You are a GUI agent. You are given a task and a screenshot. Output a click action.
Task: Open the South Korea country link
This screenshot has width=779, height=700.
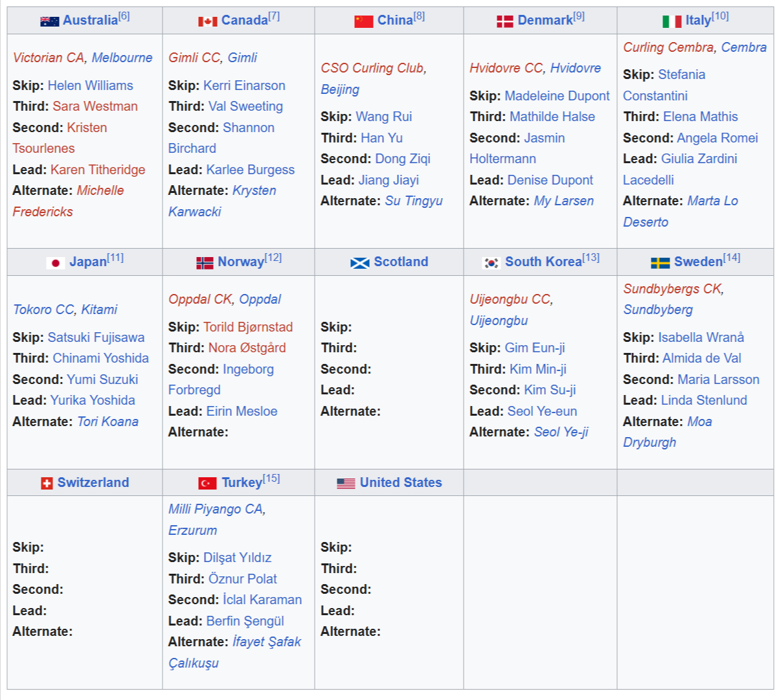coord(543,262)
